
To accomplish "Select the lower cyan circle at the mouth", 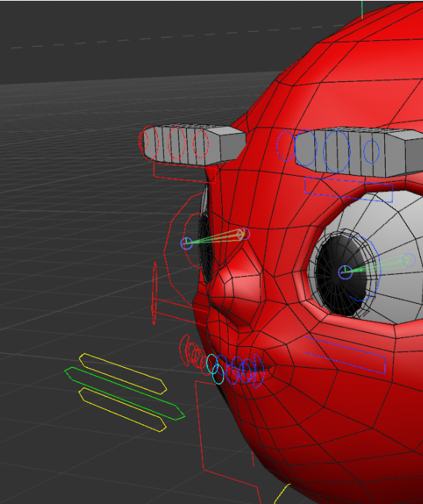I will click(x=218, y=374).
